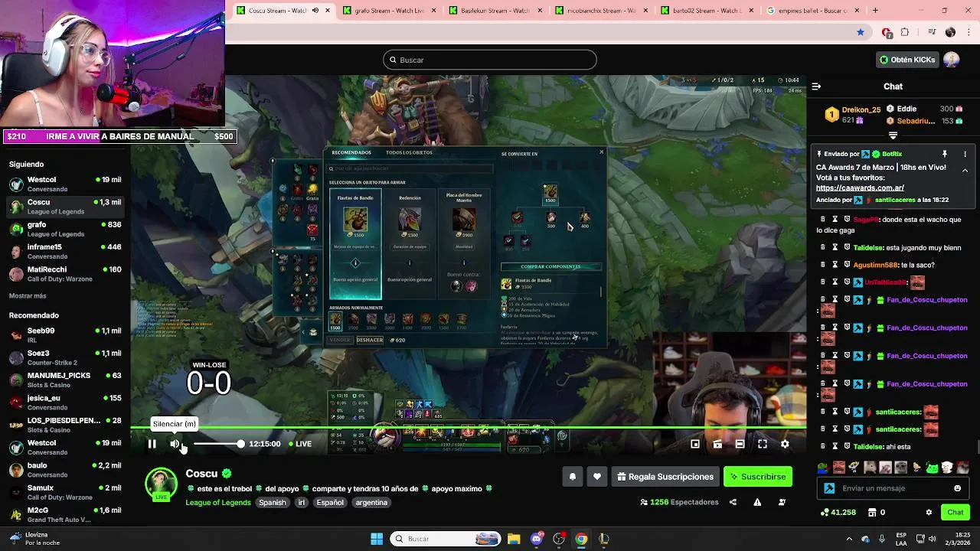This screenshot has height=551, width=980.
Task: Open the user profile avatar menu
Action: (x=952, y=60)
